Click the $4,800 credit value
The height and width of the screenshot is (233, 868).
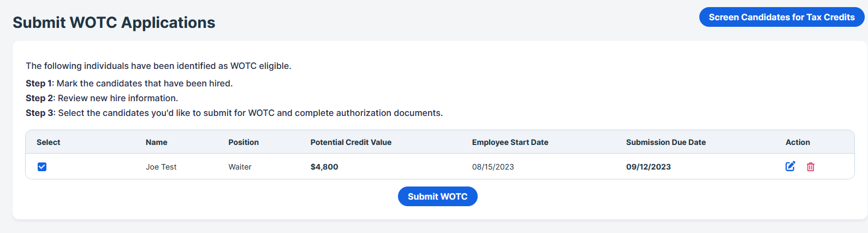tap(324, 167)
